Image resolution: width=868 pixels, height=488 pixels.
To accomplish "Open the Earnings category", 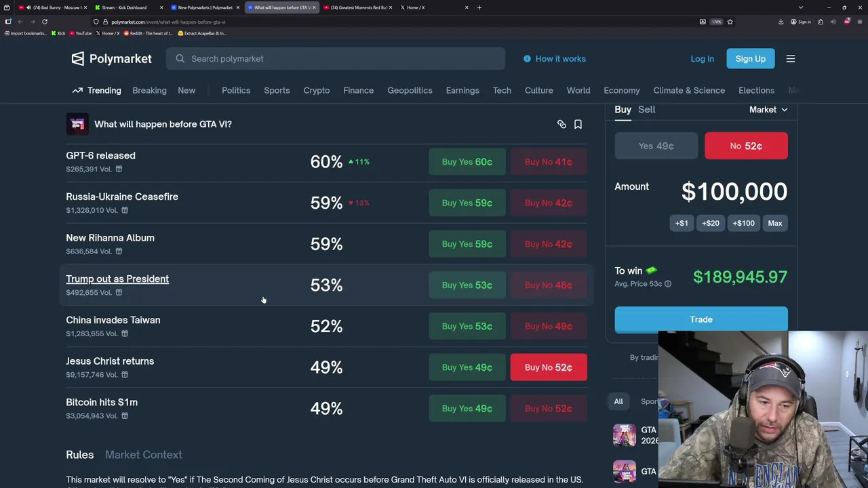I will 462,90.
